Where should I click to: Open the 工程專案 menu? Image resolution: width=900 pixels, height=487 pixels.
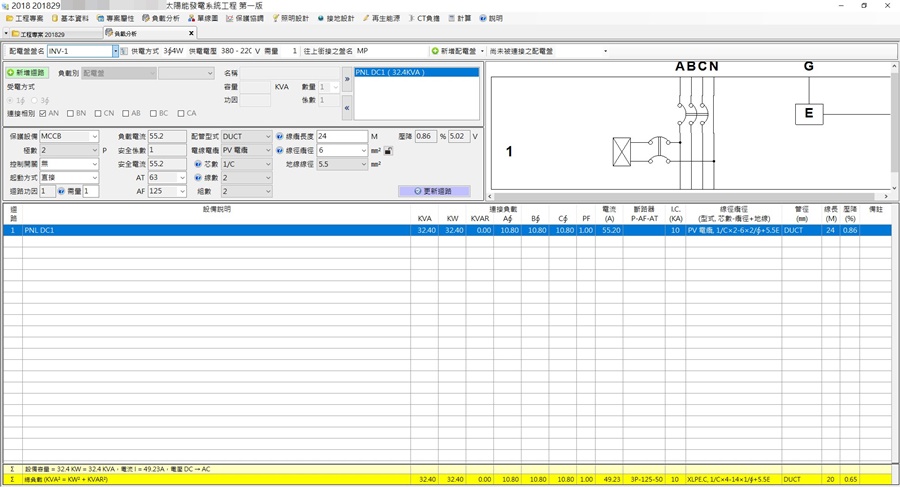coord(24,18)
